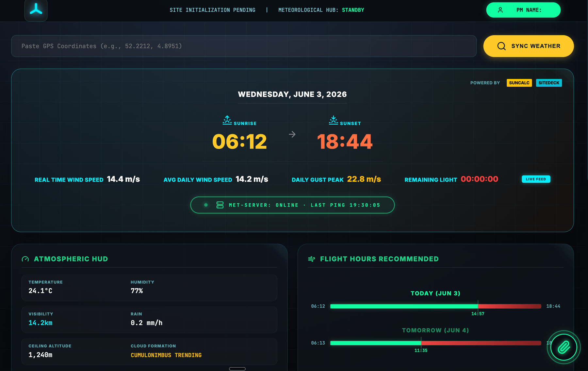
Task: Click SITE INITIALIZATION PENDING text
Action: click(212, 10)
